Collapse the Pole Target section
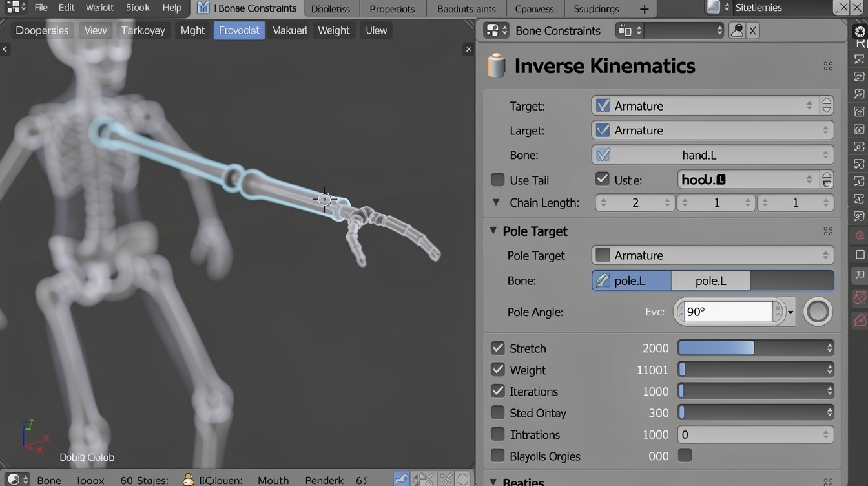Image resolution: width=868 pixels, height=486 pixels. [x=493, y=231]
